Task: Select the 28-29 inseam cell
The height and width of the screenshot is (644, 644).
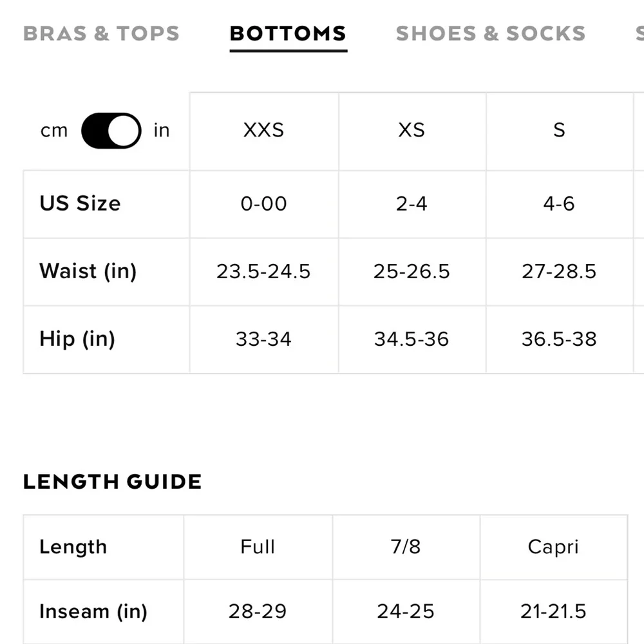Action: (258, 611)
